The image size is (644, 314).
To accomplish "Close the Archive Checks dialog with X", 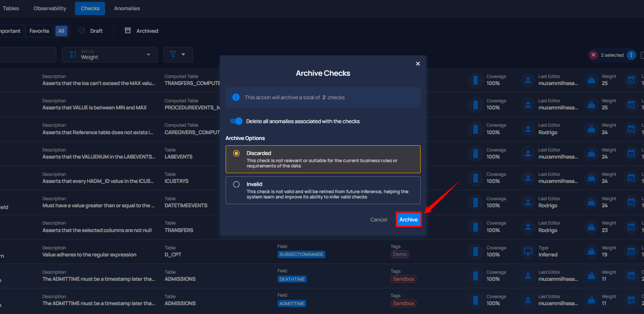I will (x=418, y=64).
